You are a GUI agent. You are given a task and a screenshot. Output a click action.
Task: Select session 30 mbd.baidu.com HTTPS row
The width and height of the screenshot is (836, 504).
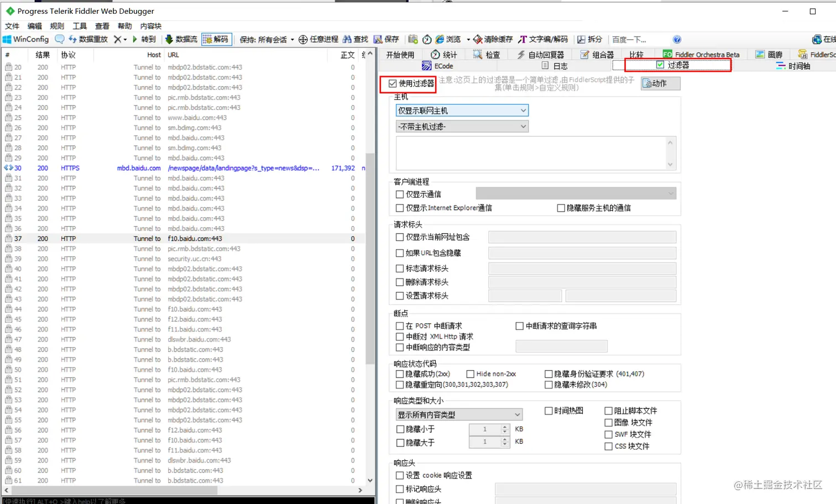click(185, 168)
